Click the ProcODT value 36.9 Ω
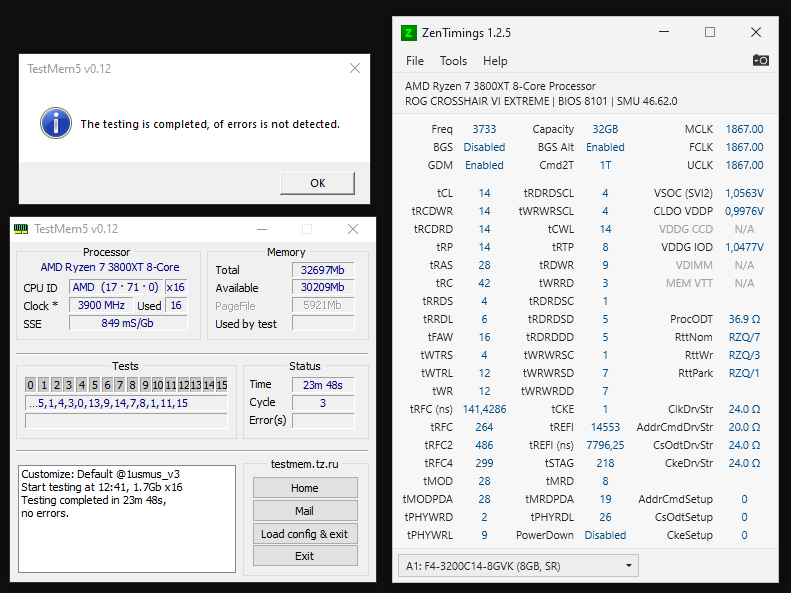 [744, 320]
